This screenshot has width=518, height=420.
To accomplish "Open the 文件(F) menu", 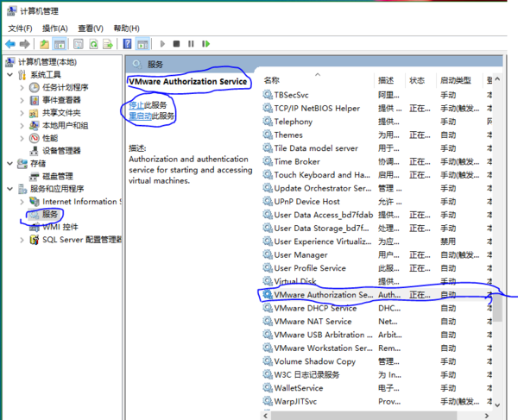I will tap(20, 28).
